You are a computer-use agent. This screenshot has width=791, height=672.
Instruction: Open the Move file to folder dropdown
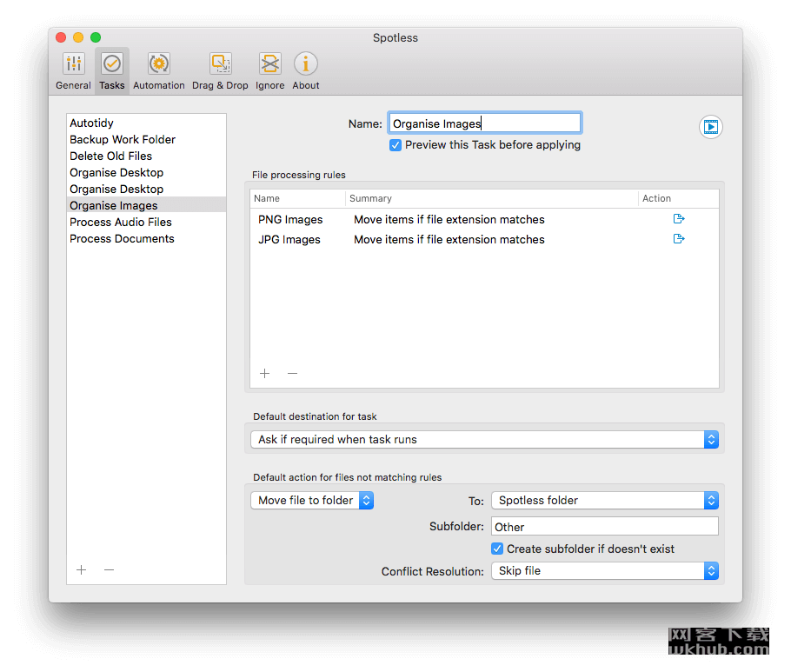point(312,501)
